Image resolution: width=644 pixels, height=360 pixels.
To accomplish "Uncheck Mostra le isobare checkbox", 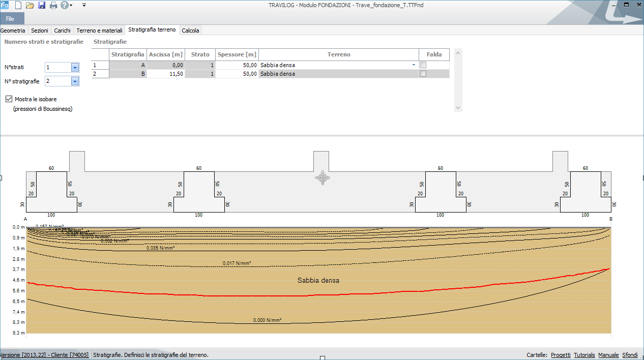I will (9, 99).
